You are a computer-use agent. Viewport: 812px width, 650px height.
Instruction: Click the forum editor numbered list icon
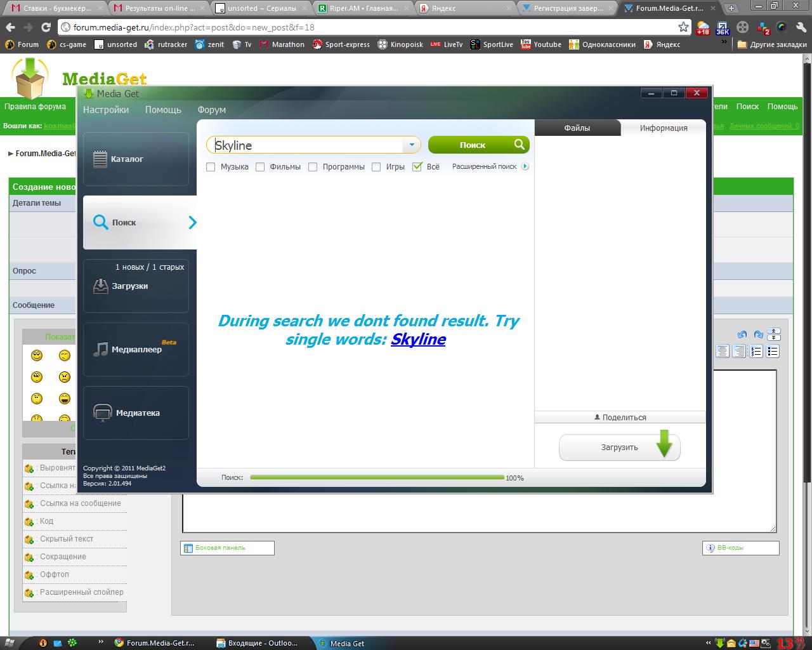(x=756, y=351)
